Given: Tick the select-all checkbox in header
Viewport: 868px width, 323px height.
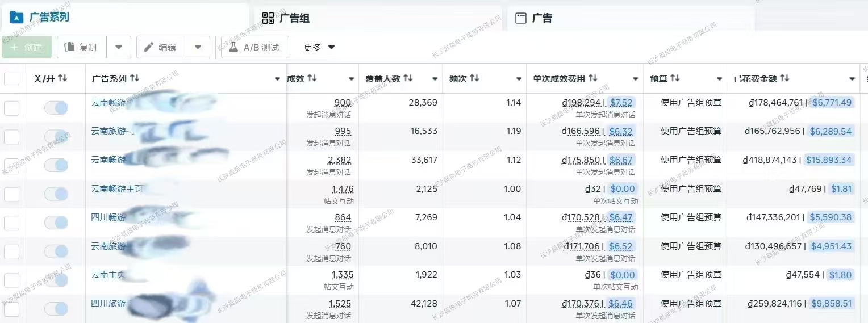Looking at the screenshot, I should pyautogui.click(x=12, y=79).
